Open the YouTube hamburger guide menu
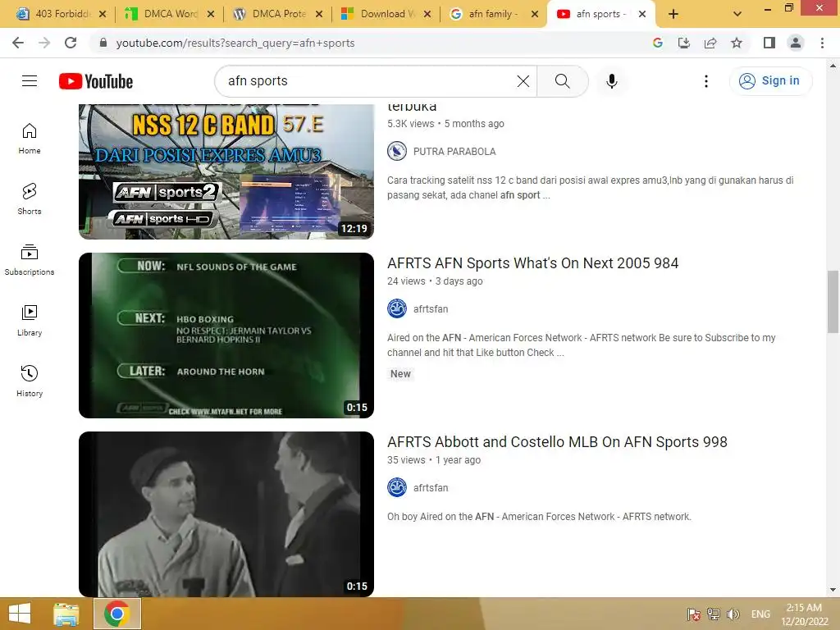The image size is (840, 630). (x=30, y=81)
